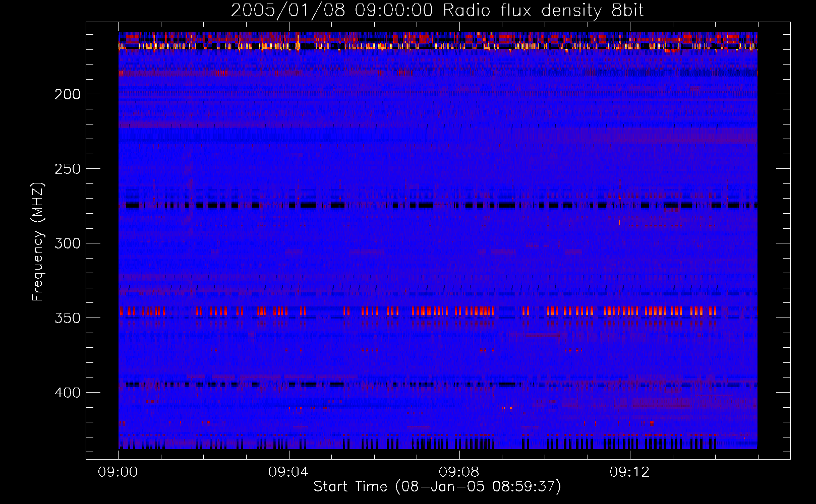Viewport: 816px width, 504px height.
Task: Click the 09:04 time tick label
Action: pyautogui.click(x=288, y=472)
